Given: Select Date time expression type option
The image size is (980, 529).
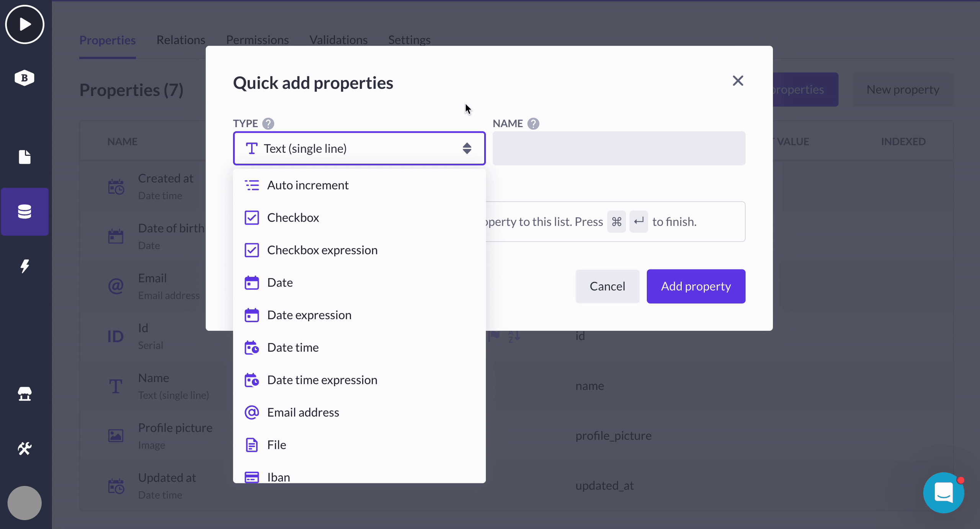Looking at the screenshot, I should pos(359,380).
